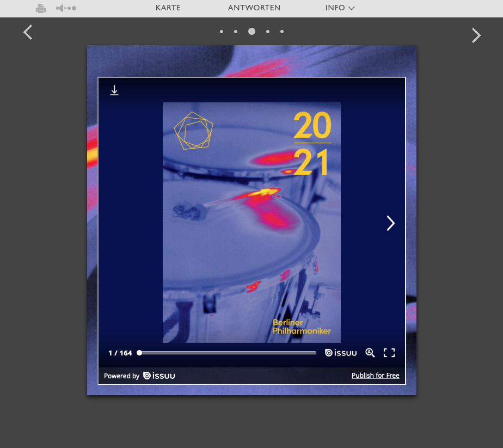Viewport: 503px width, 448px height.
Task: Expand the INFO dropdown menu
Action: [x=340, y=8]
